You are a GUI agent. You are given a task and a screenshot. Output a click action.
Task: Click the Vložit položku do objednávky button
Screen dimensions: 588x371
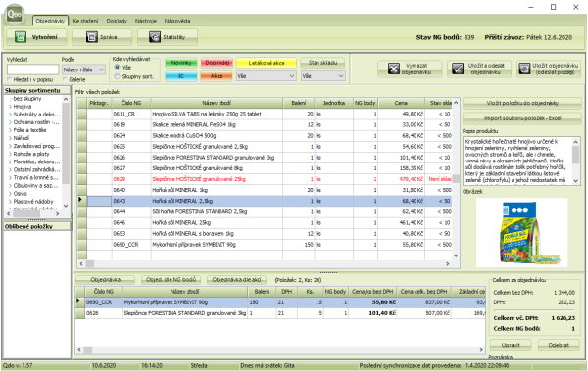click(522, 103)
